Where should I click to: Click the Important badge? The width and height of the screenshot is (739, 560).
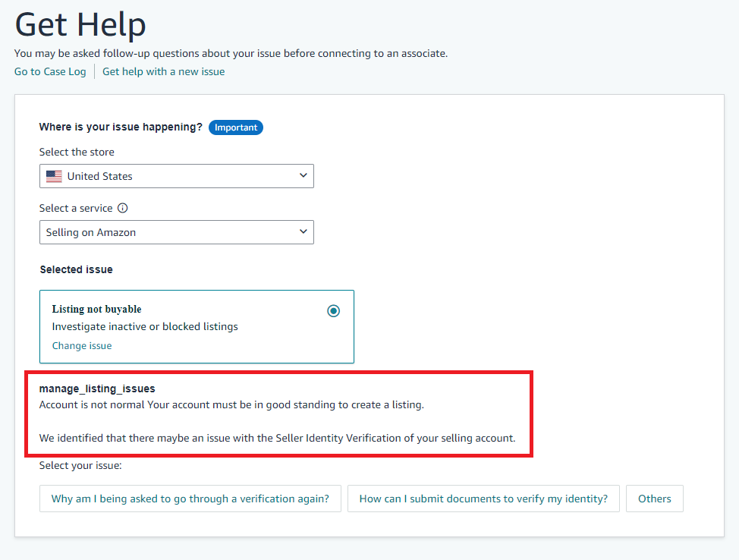pos(236,127)
